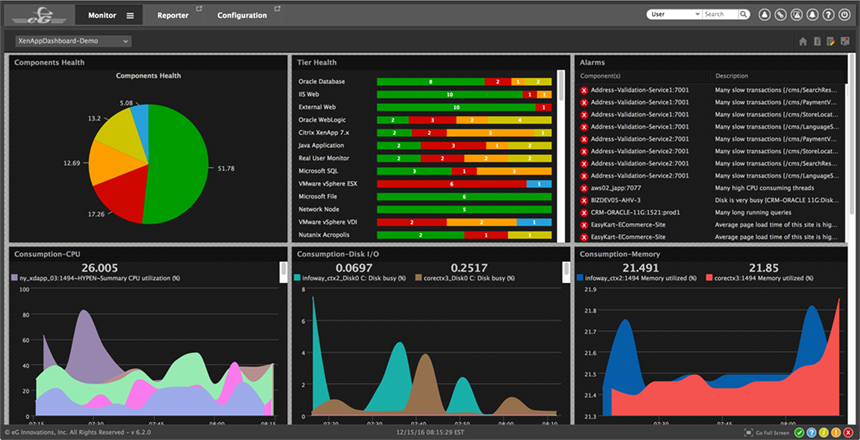Click the orange exclamation status icon in footer
860x440 pixels.
pyautogui.click(x=836, y=433)
